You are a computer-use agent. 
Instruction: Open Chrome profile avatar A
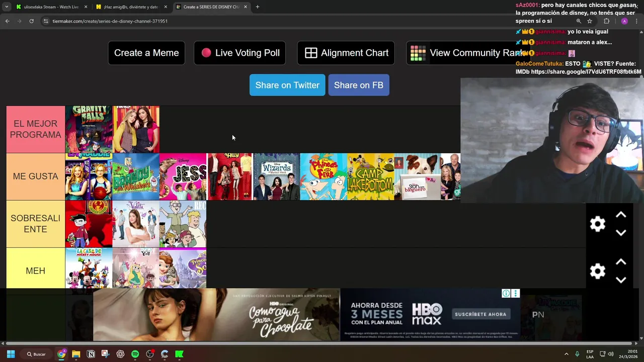point(624,21)
